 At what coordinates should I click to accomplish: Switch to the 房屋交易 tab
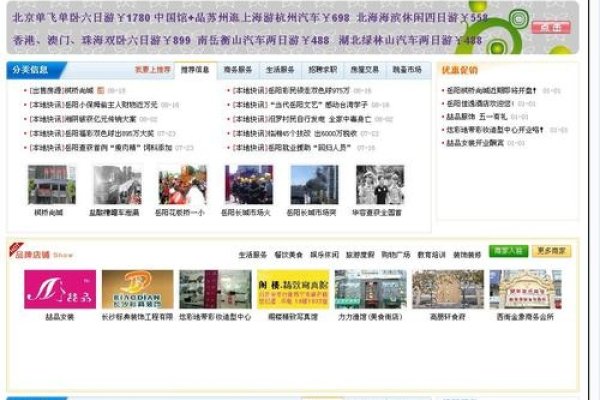click(x=364, y=71)
